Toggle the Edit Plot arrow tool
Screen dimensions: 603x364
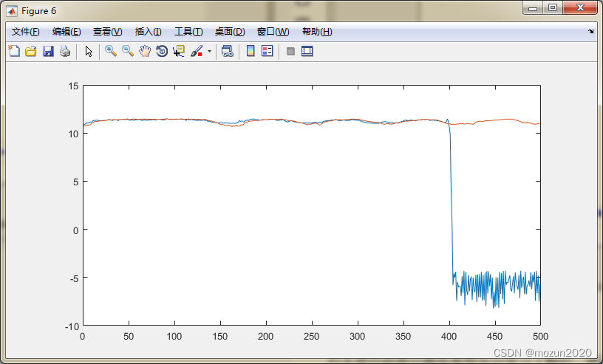click(x=89, y=51)
